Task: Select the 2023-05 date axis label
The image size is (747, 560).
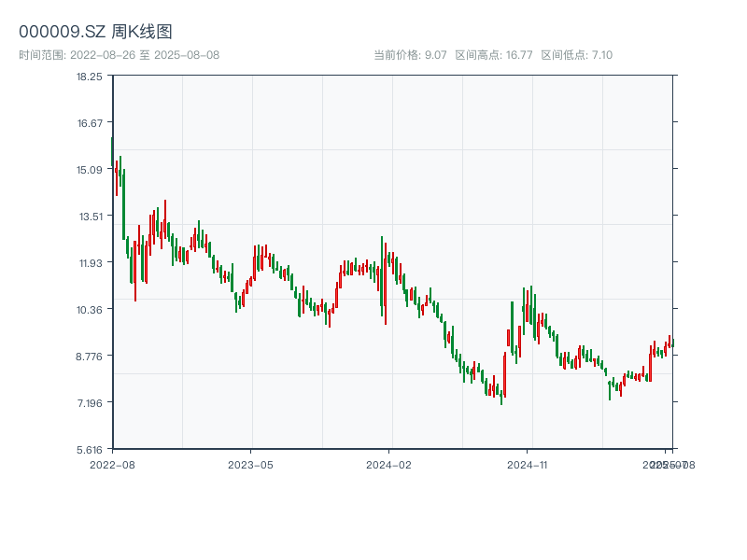Action: [x=250, y=464]
